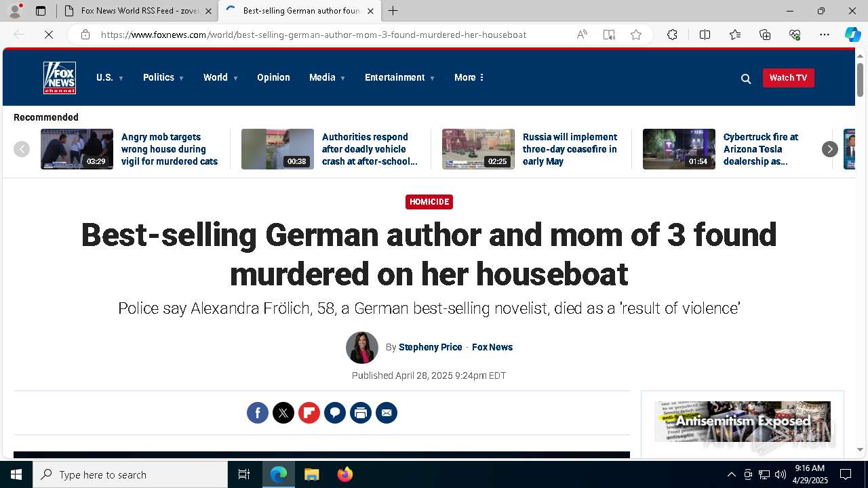Close the Best-selling German author tab
This screenshot has height=488, width=868.
(x=370, y=11)
